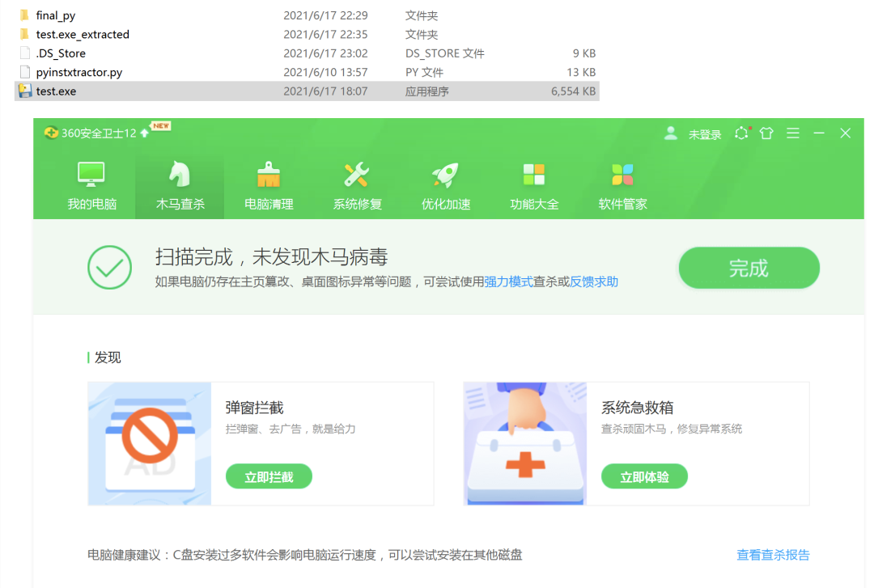Screen dimensions: 874x588
Task: Click the test.exe application icon
Action: tap(24, 91)
